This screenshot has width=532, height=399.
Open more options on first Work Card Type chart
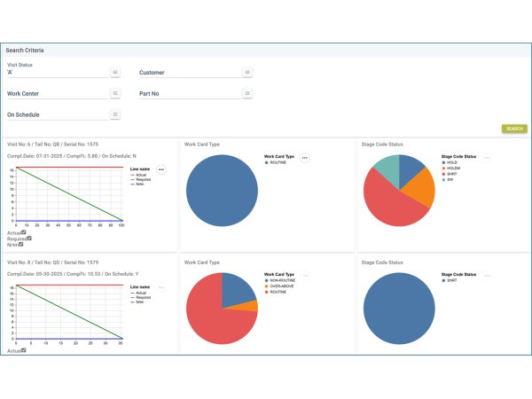click(x=305, y=158)
